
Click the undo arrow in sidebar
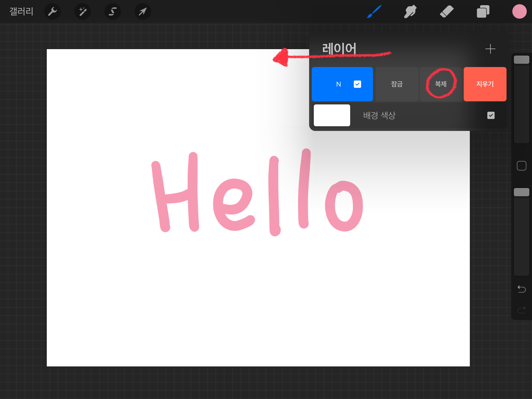(x=521, y=289)
